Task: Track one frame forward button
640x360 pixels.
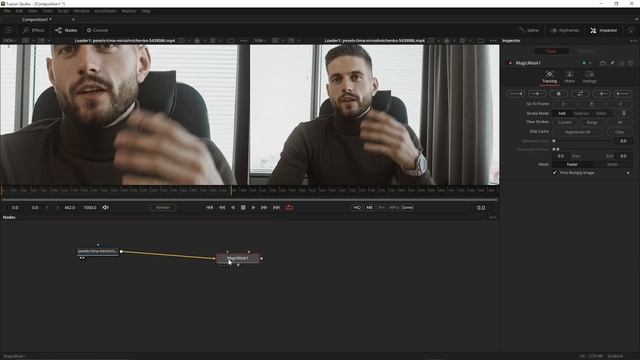Action: 602,93
